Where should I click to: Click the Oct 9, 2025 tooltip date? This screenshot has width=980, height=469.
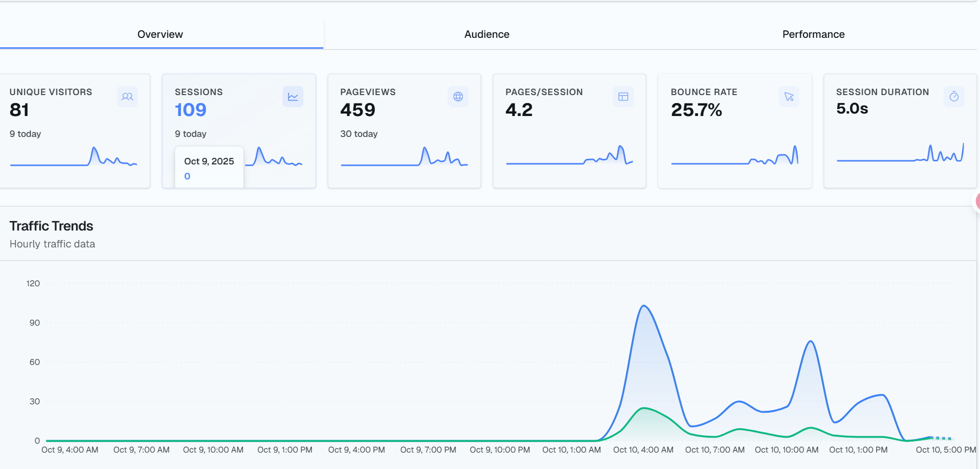pos(209,161)
